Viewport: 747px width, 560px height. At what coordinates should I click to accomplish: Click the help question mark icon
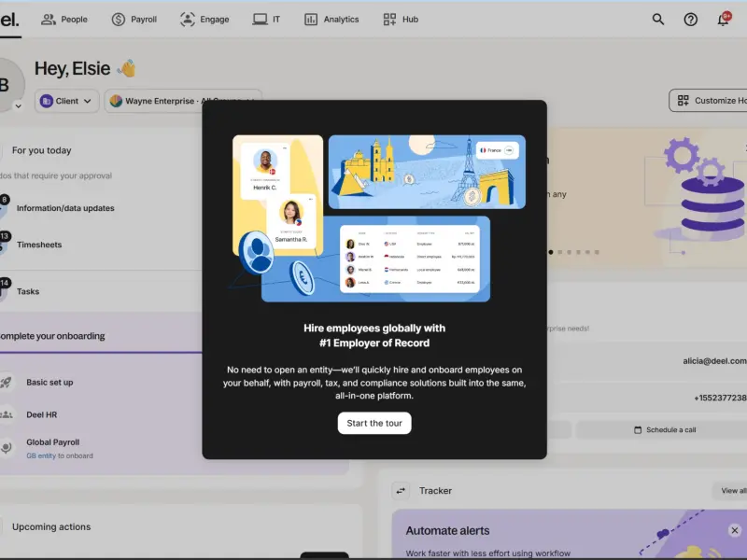pos(690,20)
